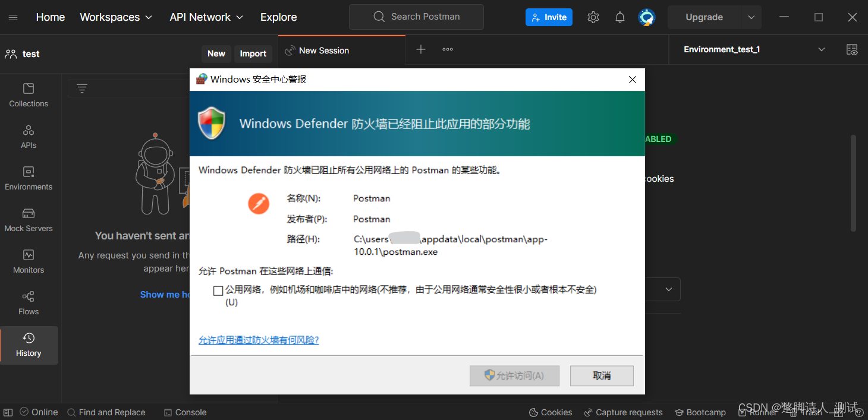868x420 pixels.
Task: Expand the API Network menu
Action: point(206,17)
